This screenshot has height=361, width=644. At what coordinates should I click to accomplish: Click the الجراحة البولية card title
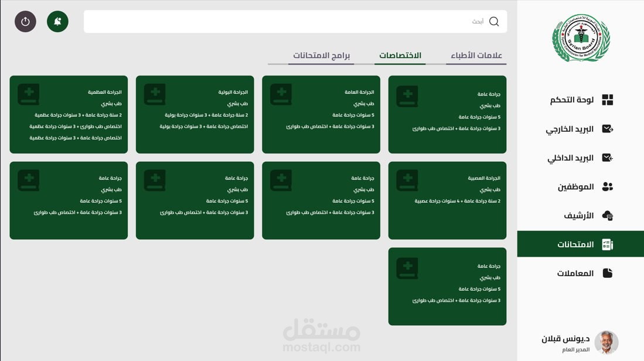point(233,92)
